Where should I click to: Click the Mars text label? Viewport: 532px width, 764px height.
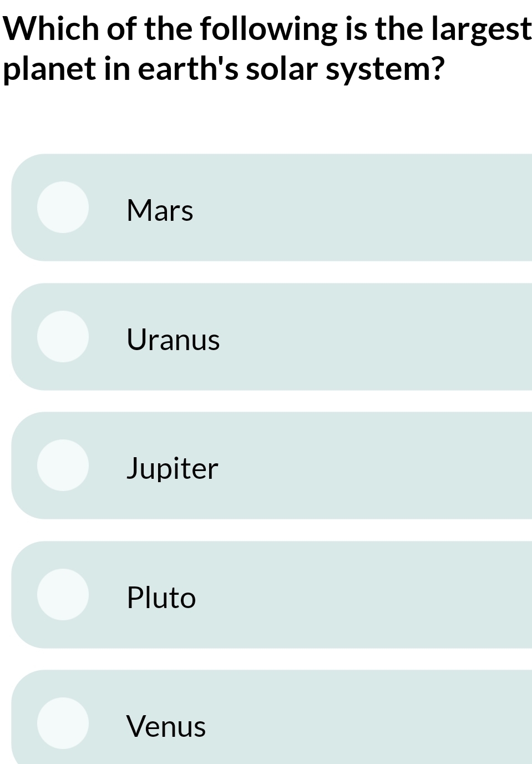coord(160,210)
